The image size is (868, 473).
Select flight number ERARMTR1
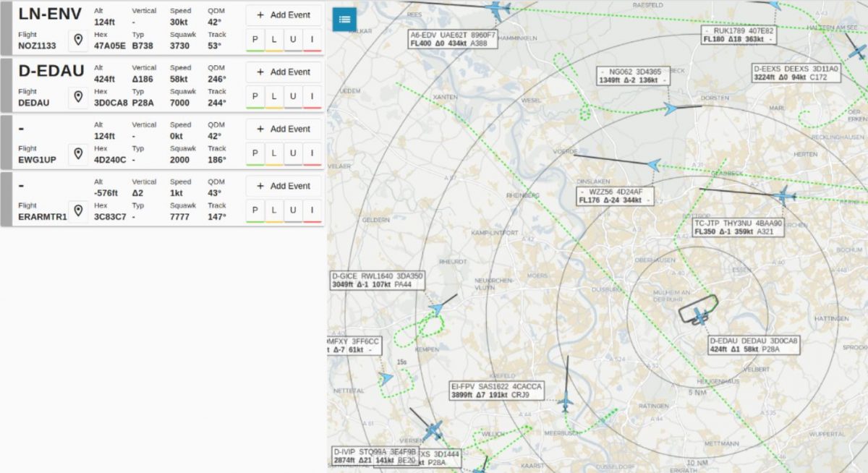pos(43,217)
